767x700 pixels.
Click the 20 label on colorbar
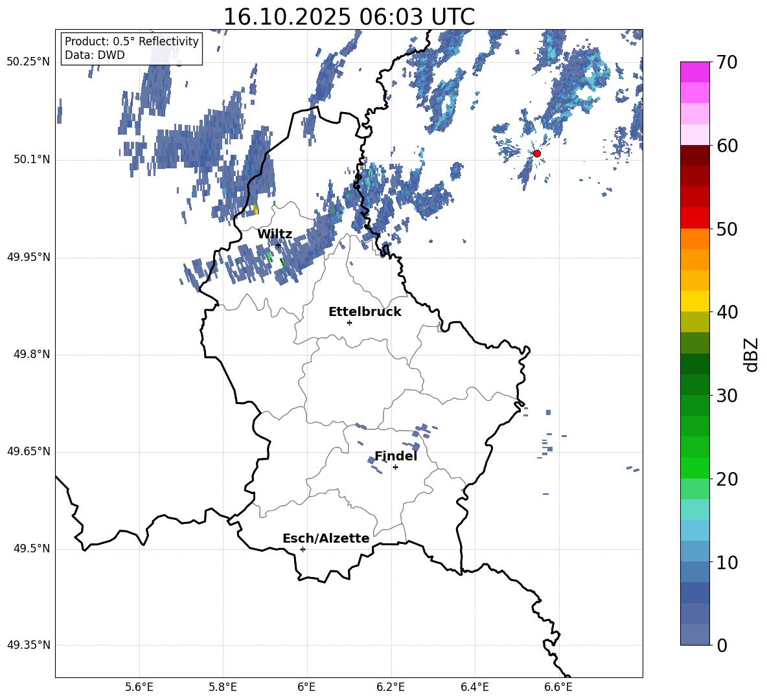pyautogui.click(x=726, y=479)
